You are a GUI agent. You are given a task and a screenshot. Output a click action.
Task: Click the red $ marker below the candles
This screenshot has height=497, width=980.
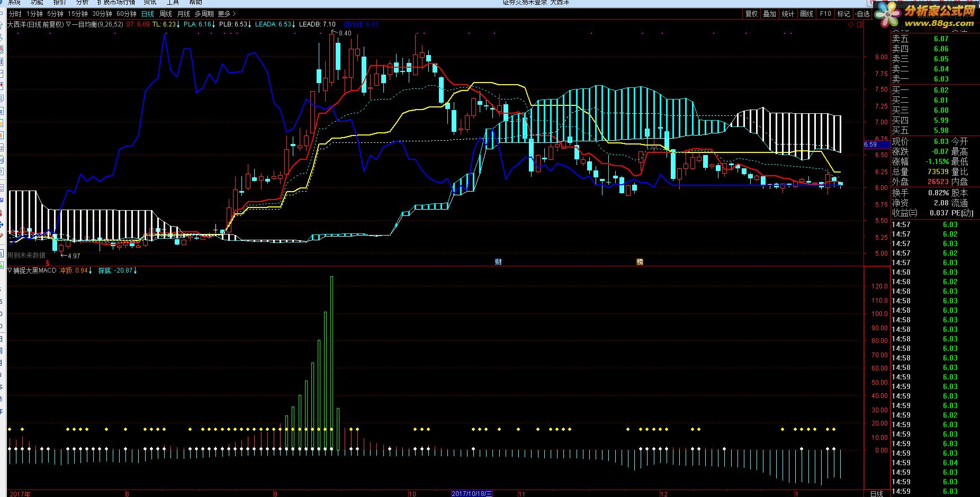pos(48,263)
